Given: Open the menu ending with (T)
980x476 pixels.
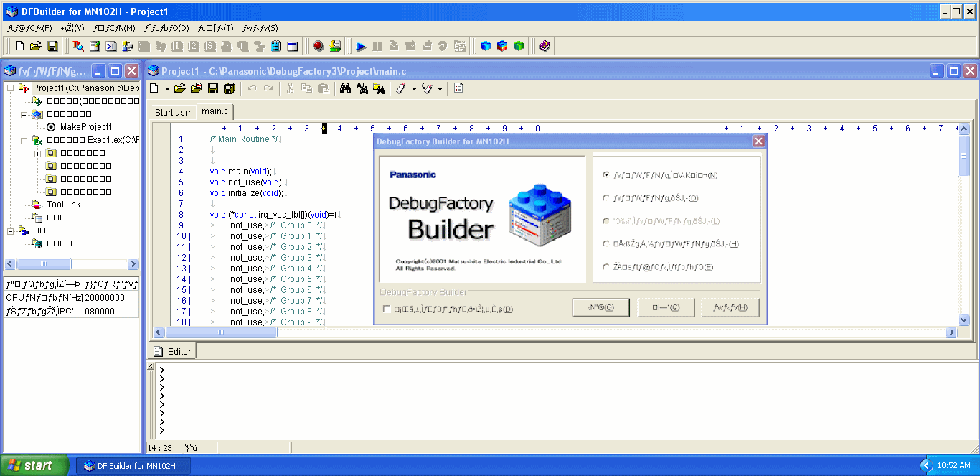Looking at the screenshot, I should click(216, 28).
